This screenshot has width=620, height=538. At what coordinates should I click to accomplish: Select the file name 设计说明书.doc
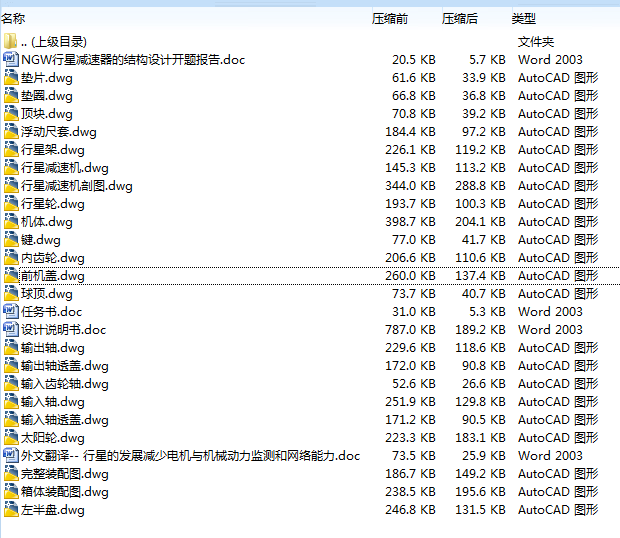pos(64,330)
